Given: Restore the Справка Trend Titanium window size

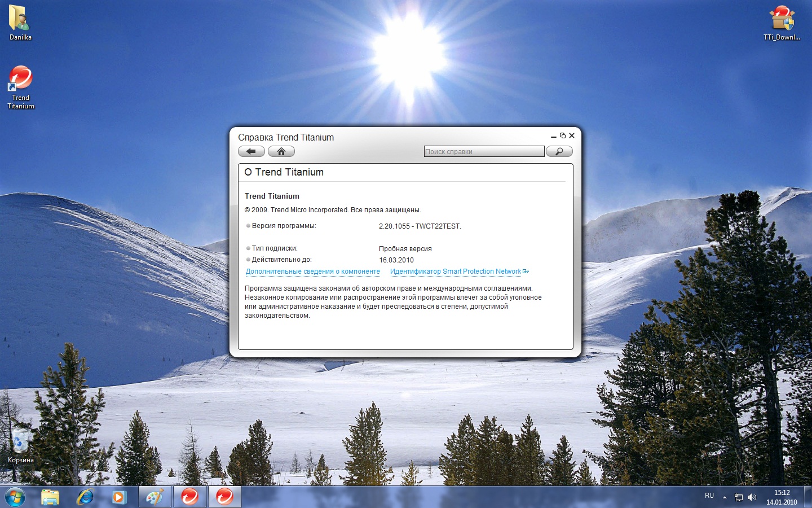Looking at the screenshot, I should [x=563, y=135].
